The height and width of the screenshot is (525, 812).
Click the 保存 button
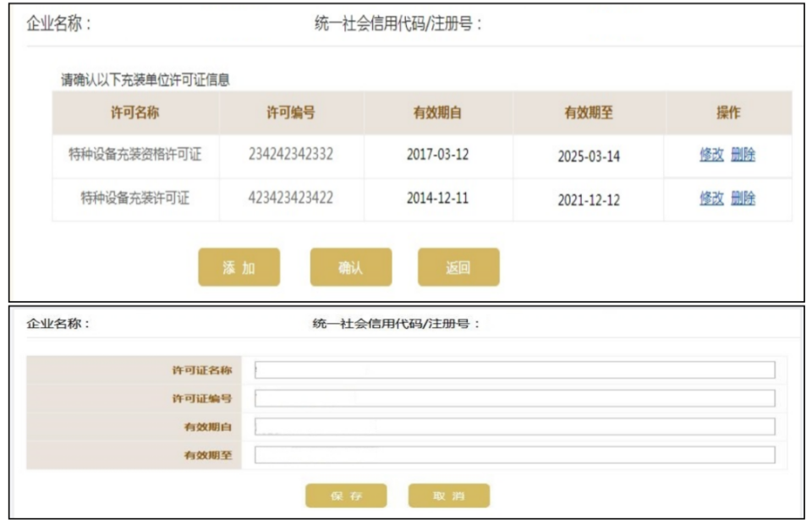point(346,495)
